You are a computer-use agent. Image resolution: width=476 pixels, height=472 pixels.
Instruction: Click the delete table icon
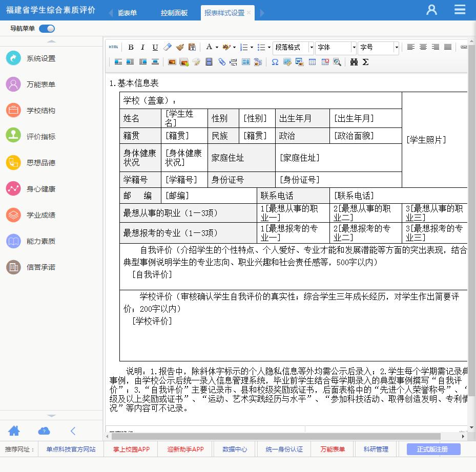[x=325, y=62]
